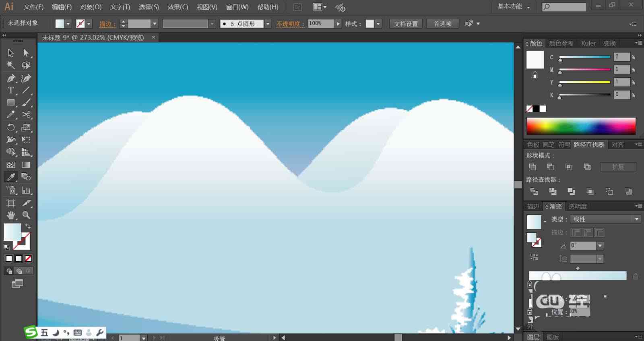Image resolution: width=644 pixels, height=341 pixels.
Task: Set color mode to None in toolbox
Action: 28,258
